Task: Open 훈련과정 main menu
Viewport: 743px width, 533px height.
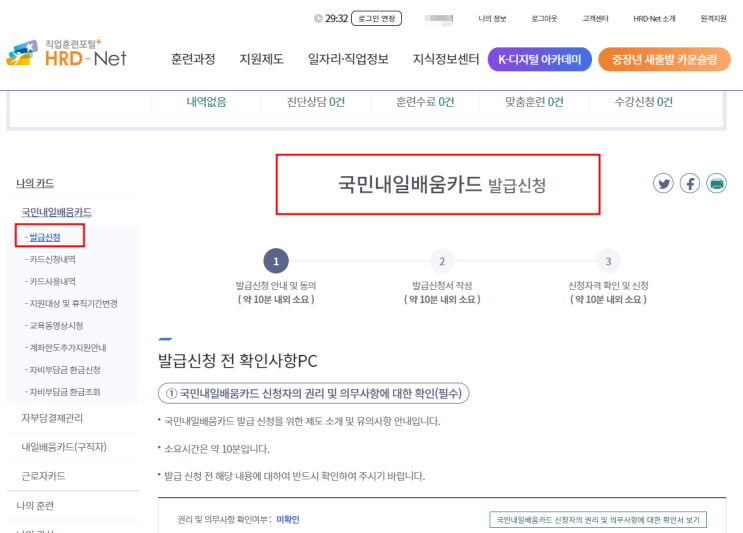Action: (193, 59)
